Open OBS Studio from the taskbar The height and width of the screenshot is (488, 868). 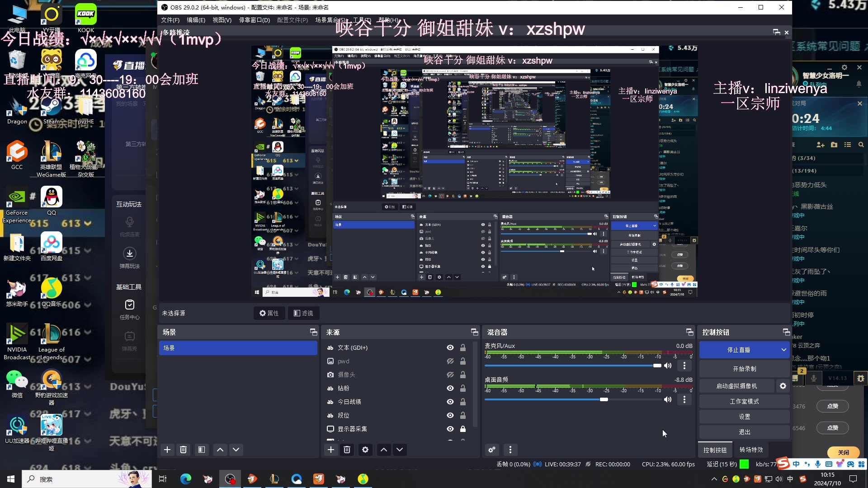click(x=230, y=479)
